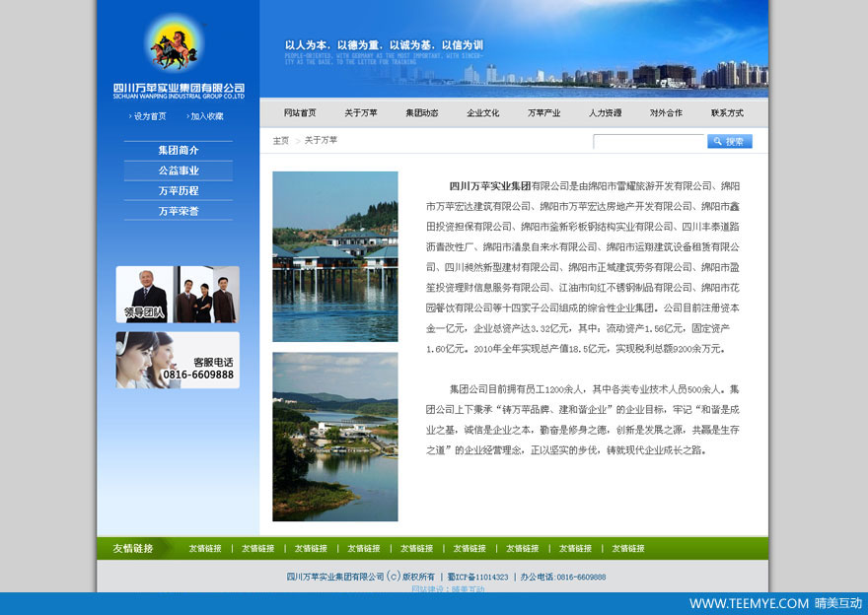Open 公益事业 from the sidebar
Screen dimensions: 868x615
(179, 171)
